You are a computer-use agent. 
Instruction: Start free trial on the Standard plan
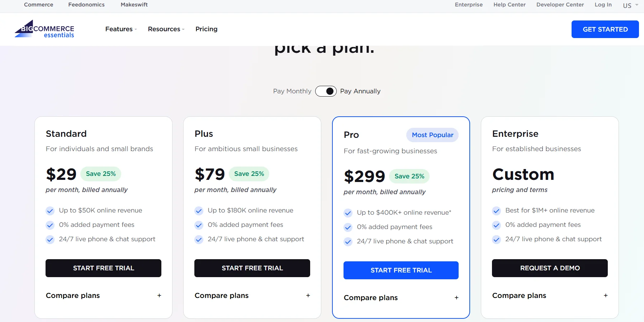point(103,268)
